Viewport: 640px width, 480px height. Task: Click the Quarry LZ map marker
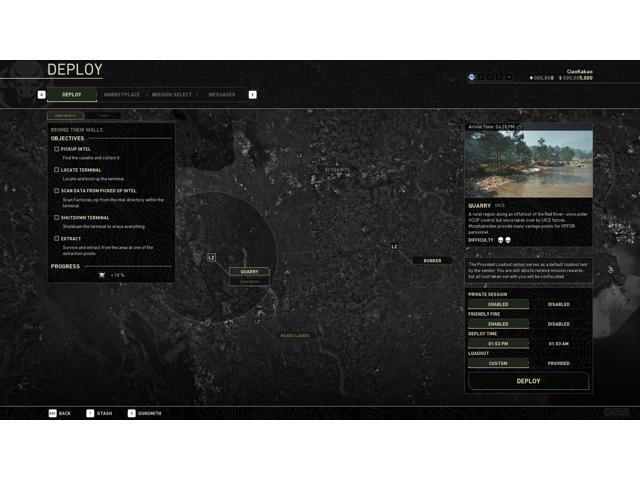pyautogui.click(x=212, y=257)
